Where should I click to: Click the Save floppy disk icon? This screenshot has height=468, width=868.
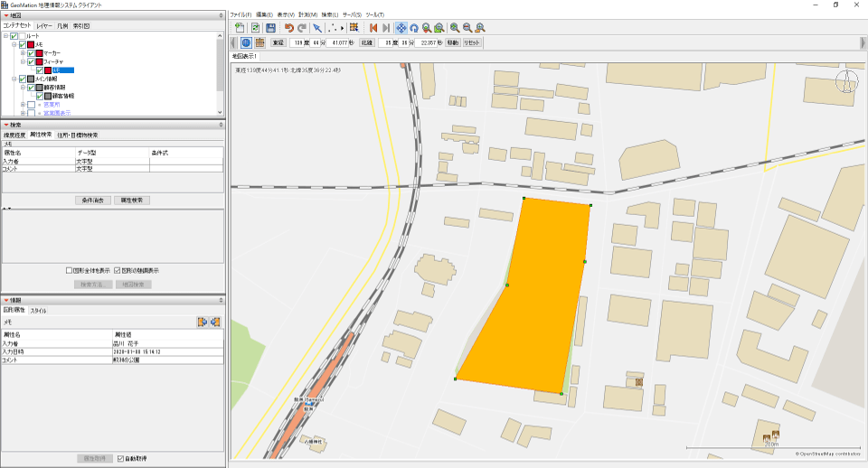click(270, 28)
